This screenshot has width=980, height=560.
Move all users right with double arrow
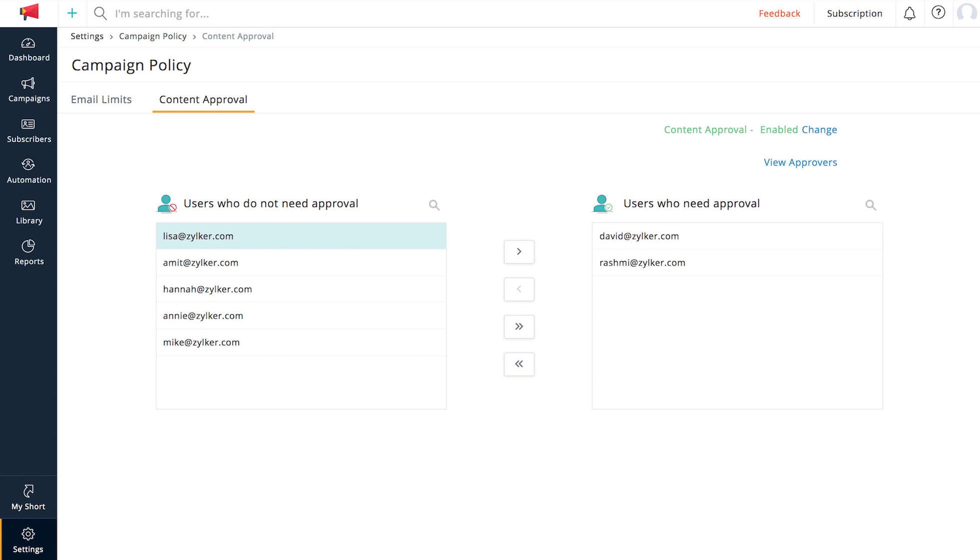[519, 326]
